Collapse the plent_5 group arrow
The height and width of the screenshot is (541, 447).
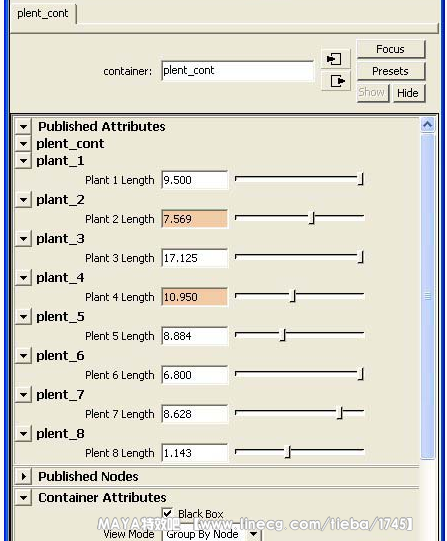point(23,316)
